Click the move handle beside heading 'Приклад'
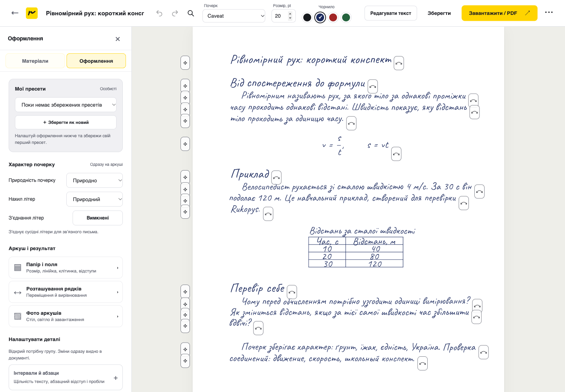Image resolution: width=565 pixels, height=392 pixels. pos(185,178)
